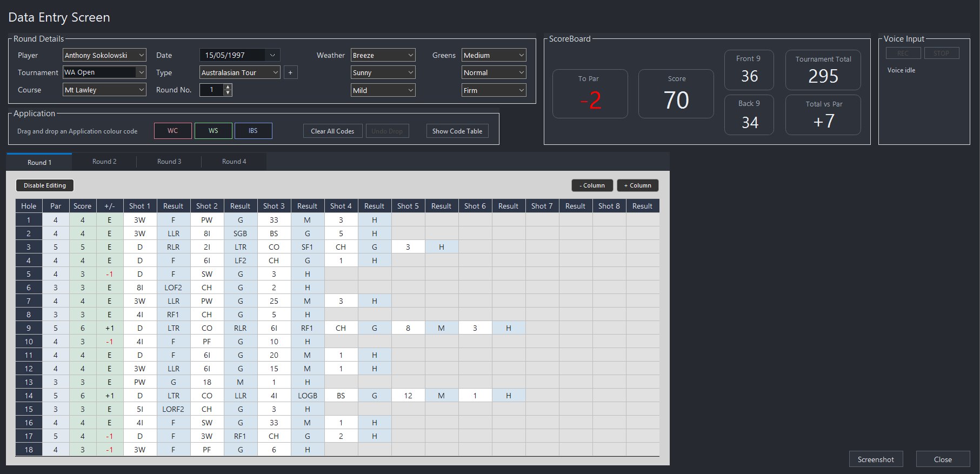Screen dimensions: 980x474
Task: Click the Close button at bottom right
Action: pos(943,459)
